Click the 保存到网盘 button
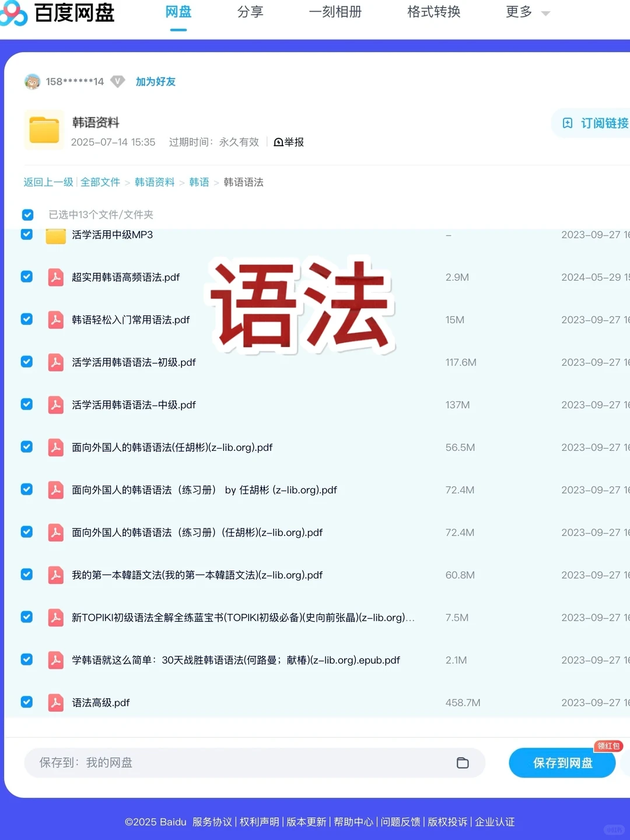The width and height of the screenshot is (630, 840). 562,762
